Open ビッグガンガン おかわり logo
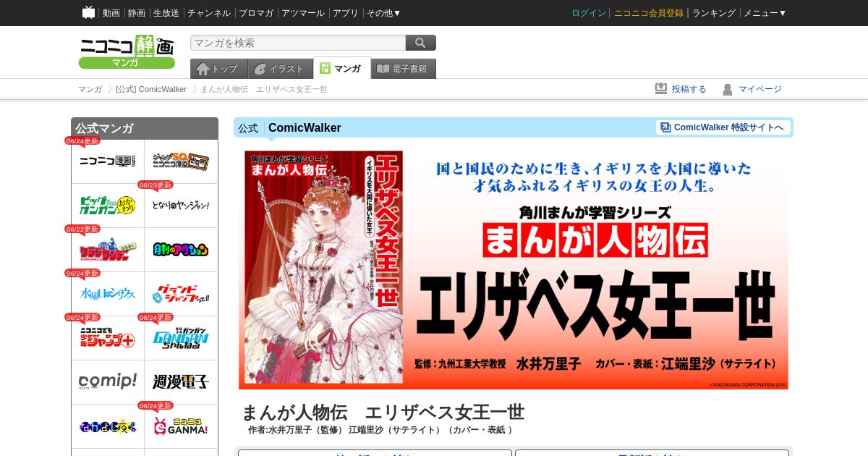 (x=108, y=206)
